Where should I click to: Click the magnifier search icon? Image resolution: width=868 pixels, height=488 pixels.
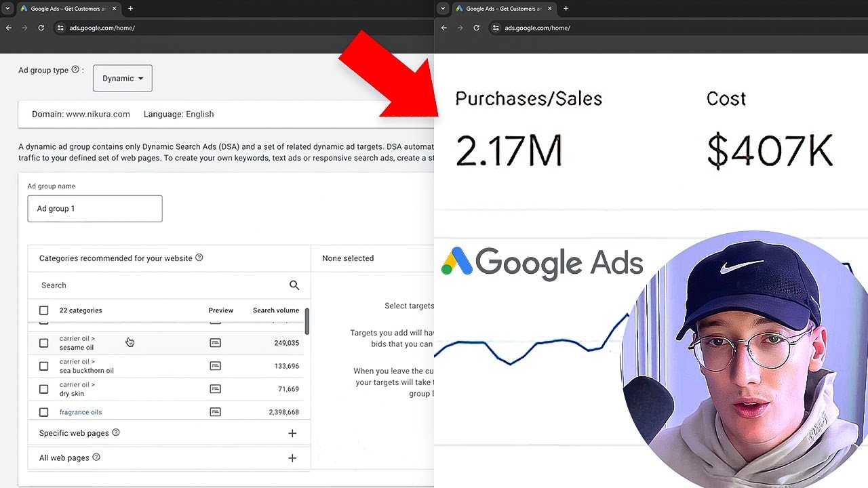click(294, 285)
